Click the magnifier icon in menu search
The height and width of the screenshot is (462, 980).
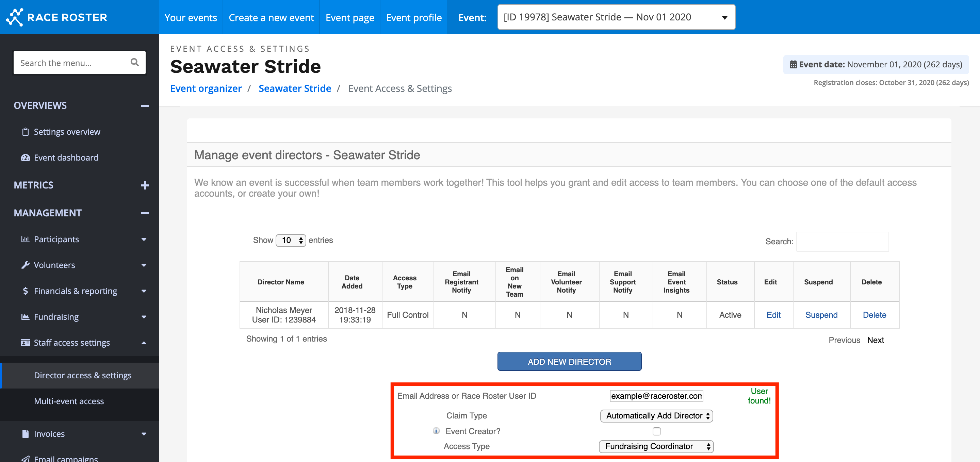[x=135, y=62]
